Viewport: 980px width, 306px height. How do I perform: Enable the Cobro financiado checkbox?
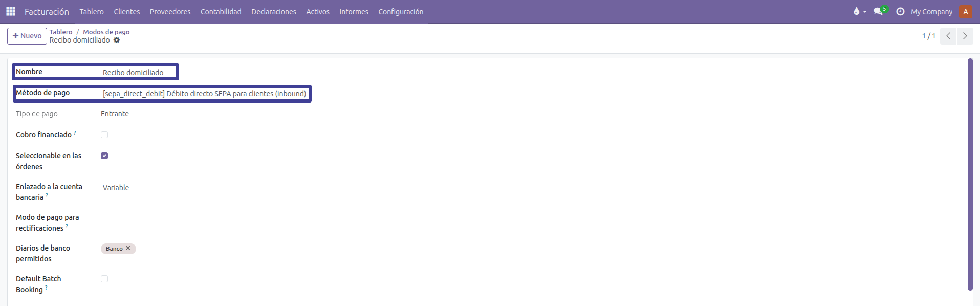point(104,135)
